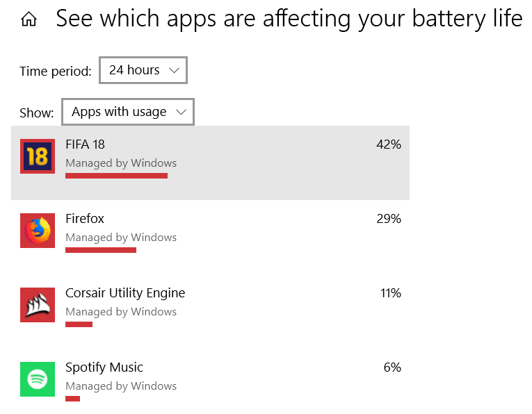Click Managed by Windows under Spotify Music

pyautogui.click(x=121, y=386)
